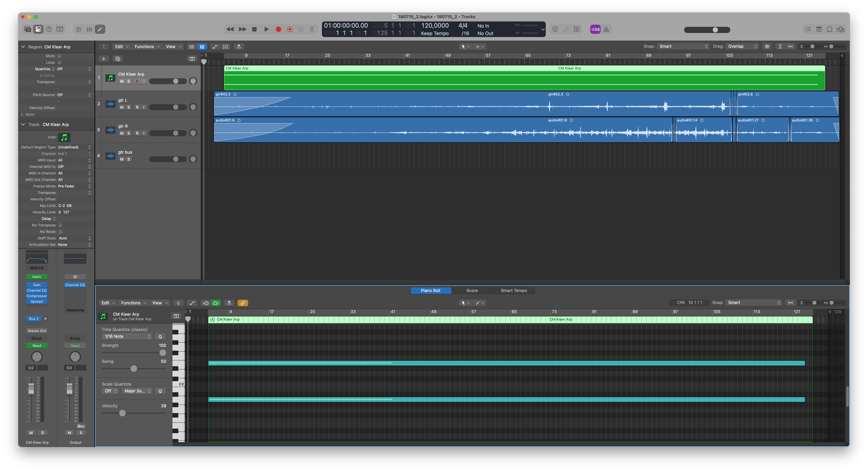This screenshot has width=868, height=471.
Task: Toggle the Metronome click icon
Action: click(606, 29)
